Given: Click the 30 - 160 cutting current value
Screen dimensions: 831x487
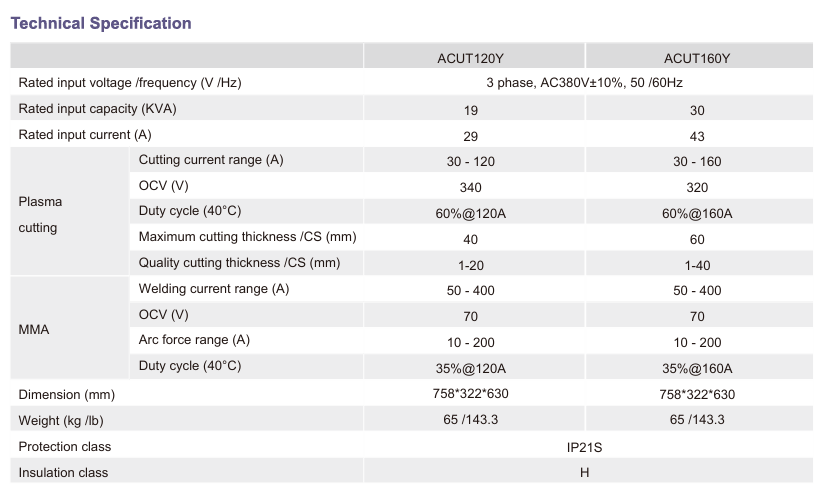Looking at the screenshot, I should coord(697,161).
